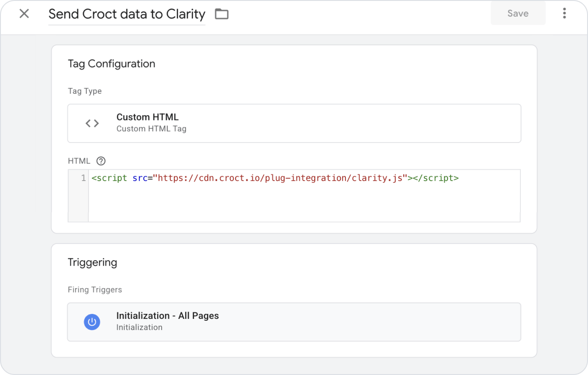Click the 'Tag Type' label
588x375 pixels.
(85, 91)
